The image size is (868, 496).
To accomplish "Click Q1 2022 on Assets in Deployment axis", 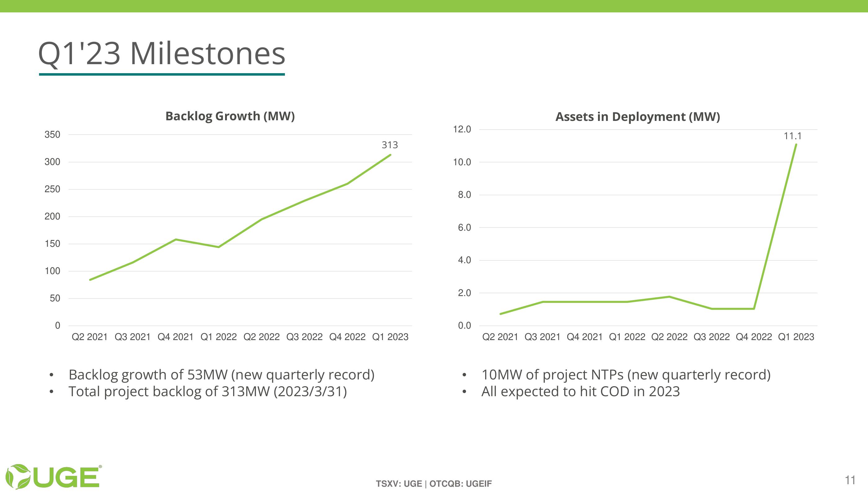I will [x=627, y=337].
